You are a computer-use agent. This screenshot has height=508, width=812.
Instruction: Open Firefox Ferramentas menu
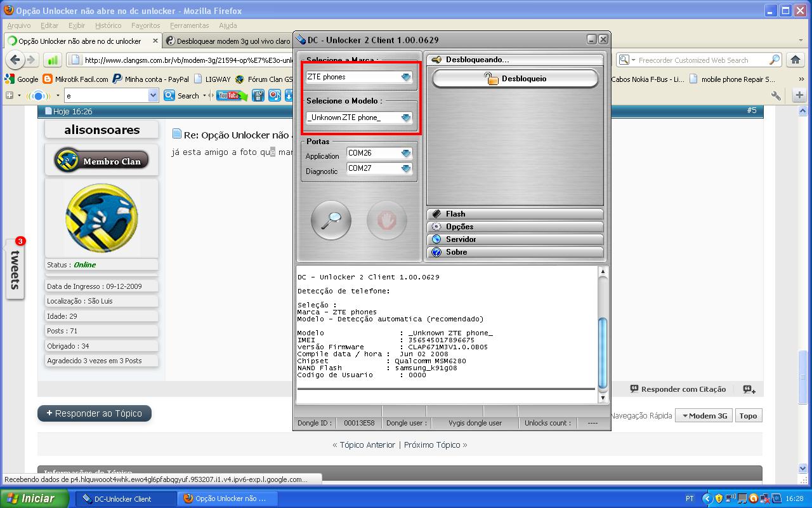pyautogui.click(x=190, y=25)
